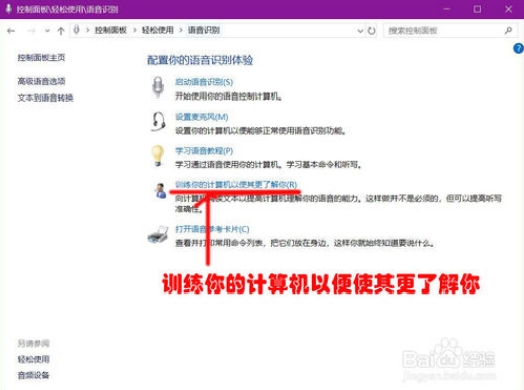Refresh the control panel page
The width and height of the screenshot is (524, 390).
[371, 31]
